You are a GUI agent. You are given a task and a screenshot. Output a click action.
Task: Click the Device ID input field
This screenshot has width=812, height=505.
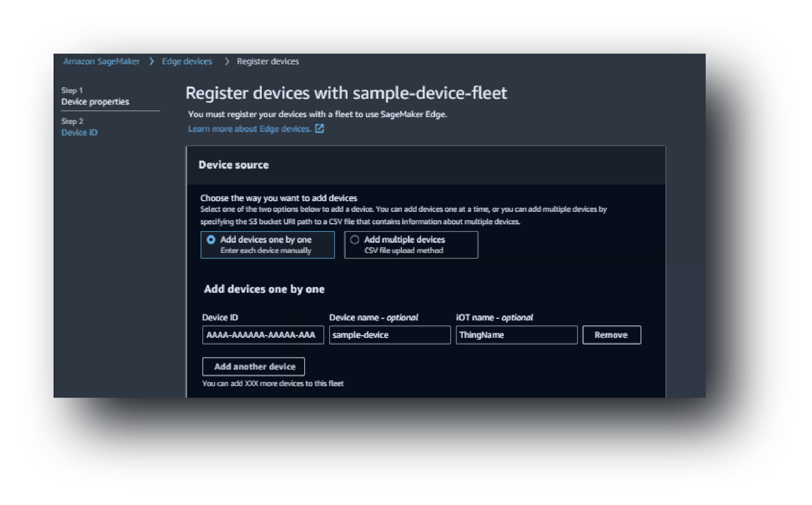(263, 335)
